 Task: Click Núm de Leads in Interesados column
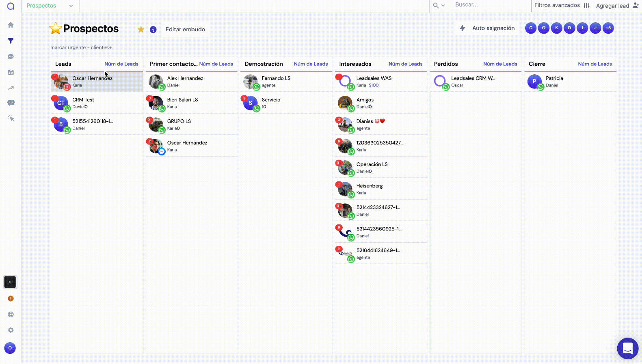point(405,64)
